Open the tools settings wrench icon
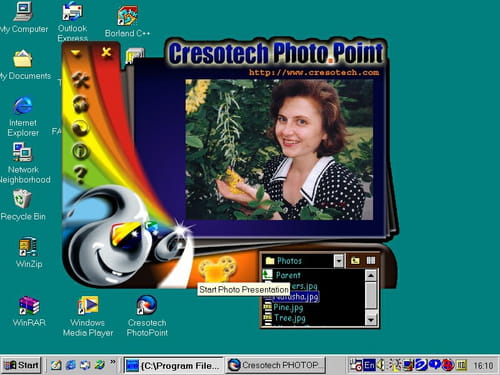 [x=81, y=80]
